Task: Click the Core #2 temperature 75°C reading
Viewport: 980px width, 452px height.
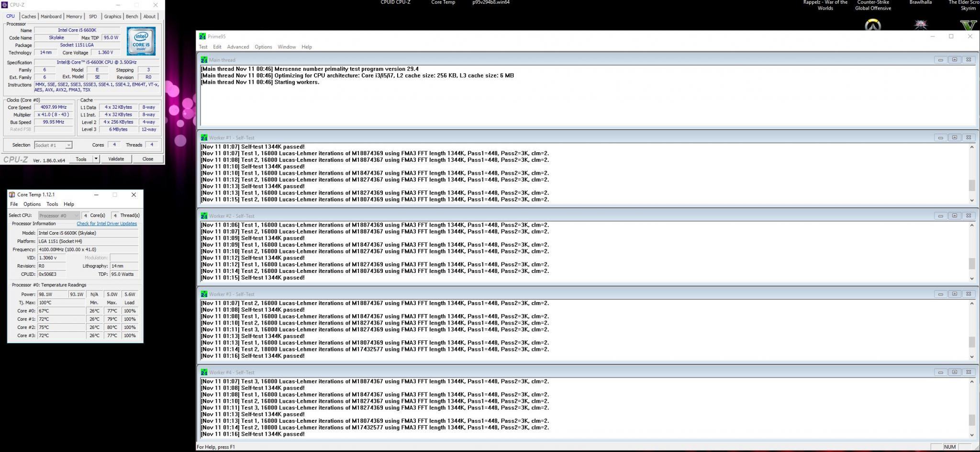Action: coord(62,328)
